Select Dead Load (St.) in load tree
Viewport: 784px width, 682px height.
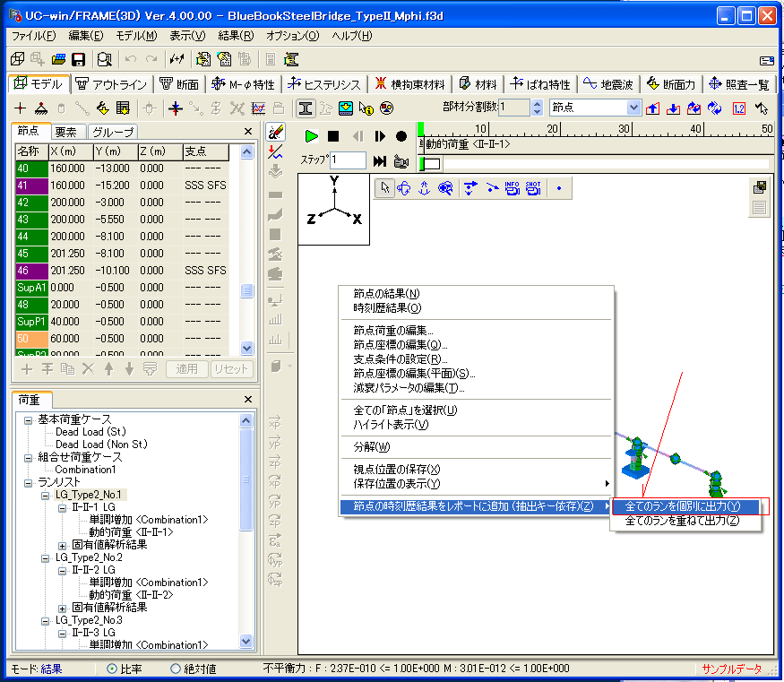click(x=90, y=431)
